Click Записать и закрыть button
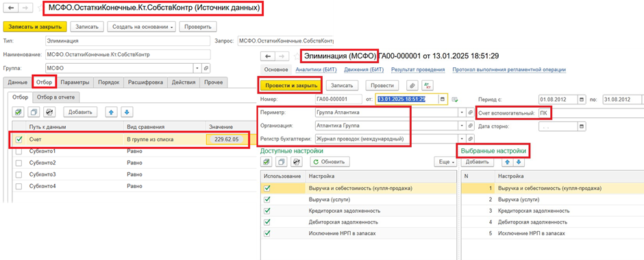 tap(34, 27)
